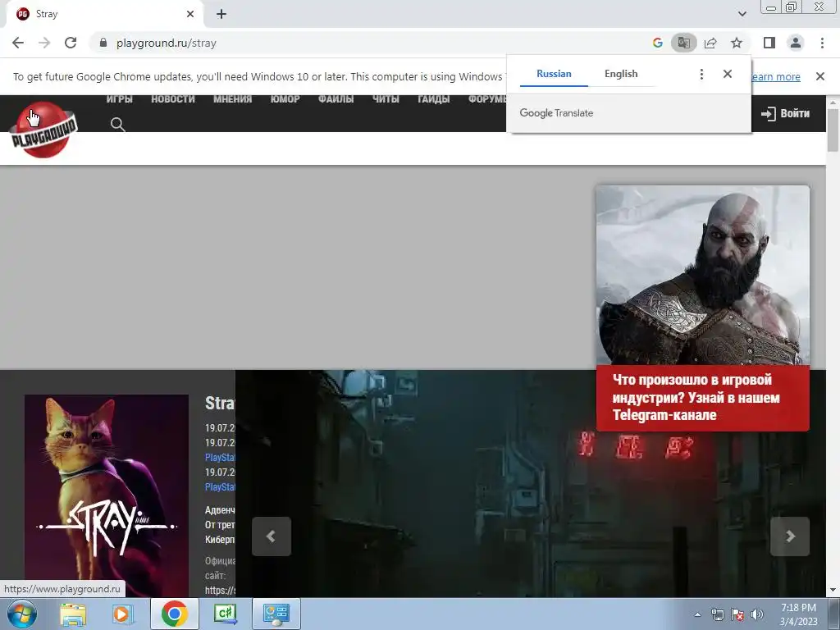This screenshot has height=630, width=840.
Task: Open the НОВОСТИ menu
Action: tap(172, 99)
